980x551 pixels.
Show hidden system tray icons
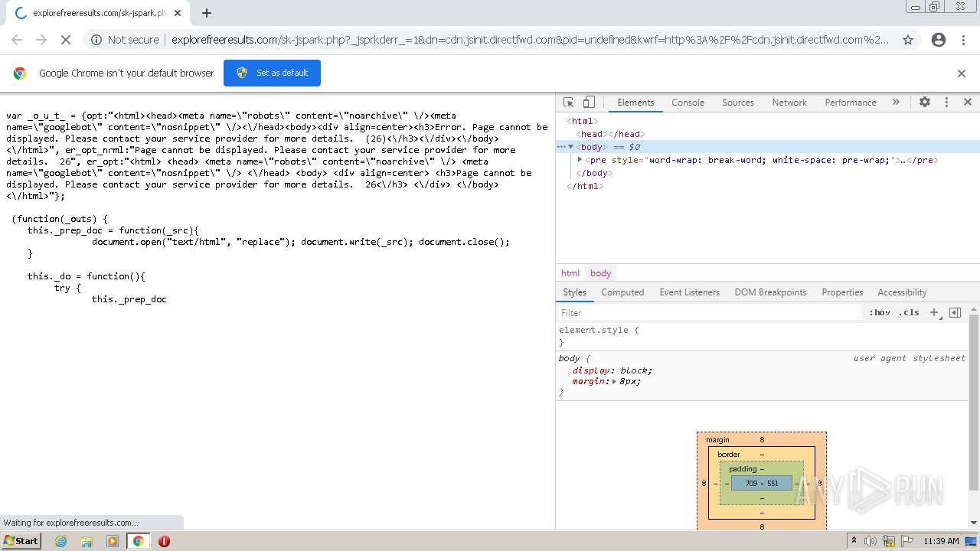(x=854, y=541)
